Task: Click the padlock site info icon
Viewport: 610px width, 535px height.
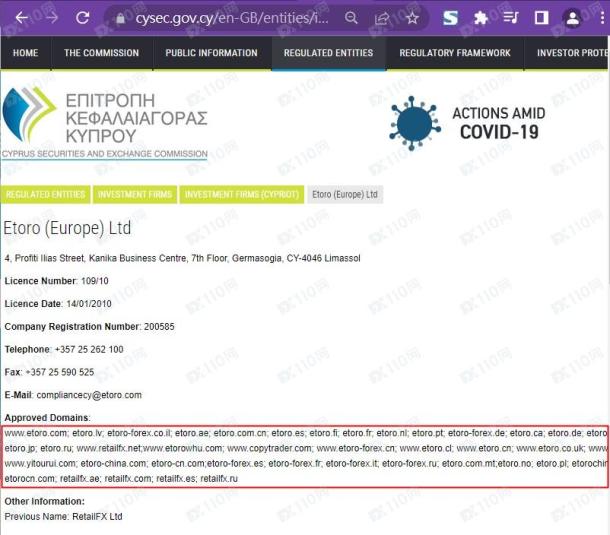Action: click(x=121, y=18)
